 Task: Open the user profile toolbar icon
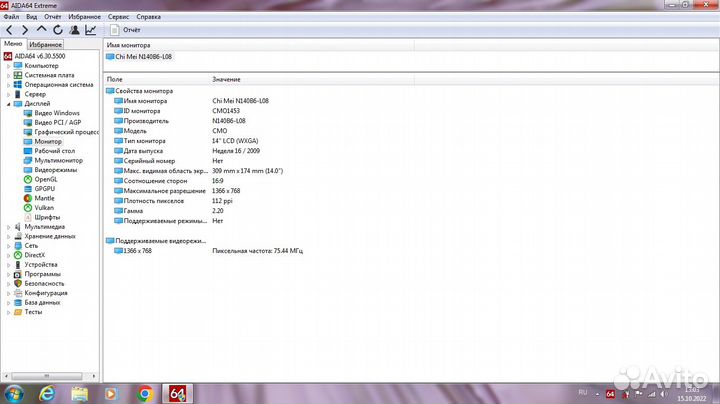pos(74,30)
